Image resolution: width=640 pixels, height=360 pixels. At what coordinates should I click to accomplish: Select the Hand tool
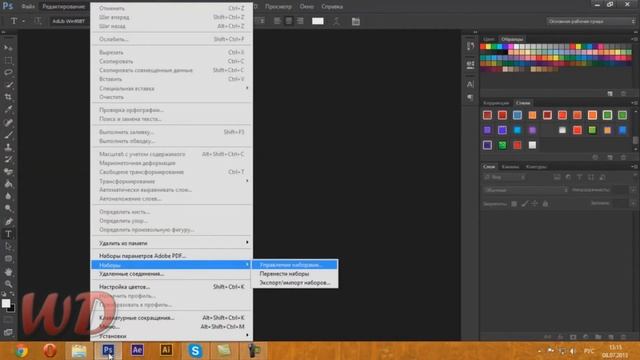point(8,272)
